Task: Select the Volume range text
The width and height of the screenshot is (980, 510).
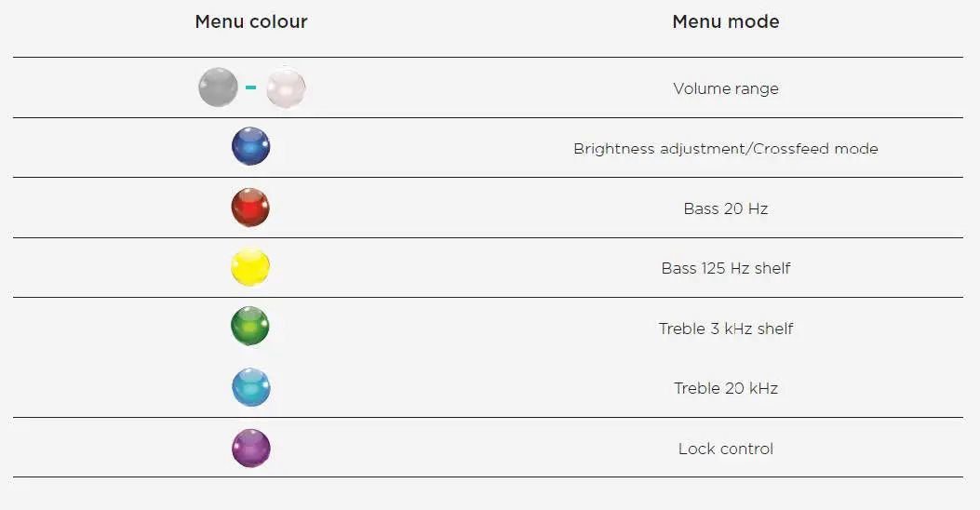Action: (726, 89)
